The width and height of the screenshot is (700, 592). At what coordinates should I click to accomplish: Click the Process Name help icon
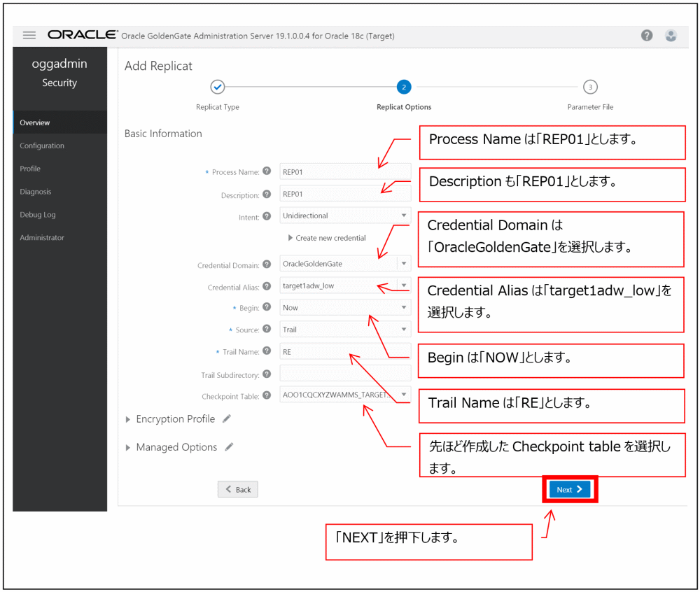(x=267, y=171)
